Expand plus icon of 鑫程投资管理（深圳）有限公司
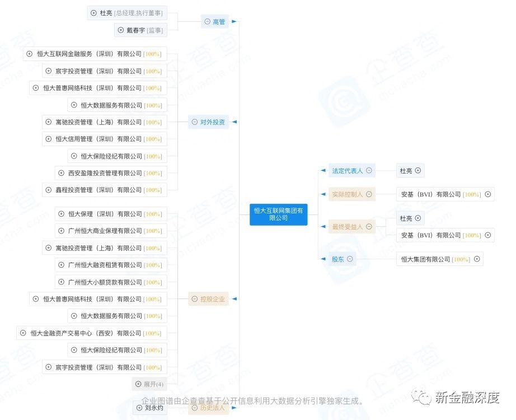Image resolution: width=516 pixels, height=420 pixels. click(x=48, y=190)
